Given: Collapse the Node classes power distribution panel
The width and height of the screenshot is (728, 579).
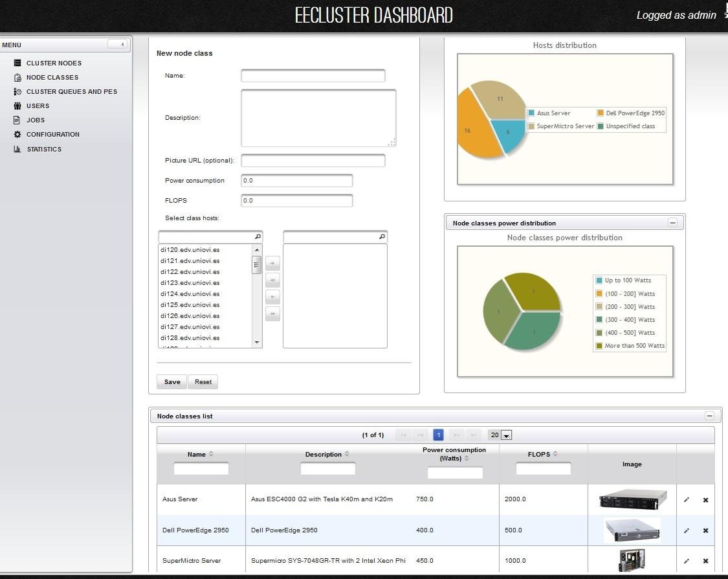Looking at the screenshot, I should (x=673, y=222).
